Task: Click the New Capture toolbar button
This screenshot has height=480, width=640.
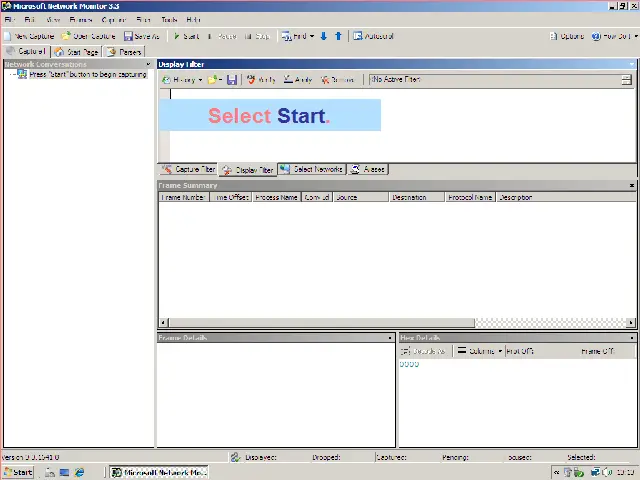Action: (29, 36)
